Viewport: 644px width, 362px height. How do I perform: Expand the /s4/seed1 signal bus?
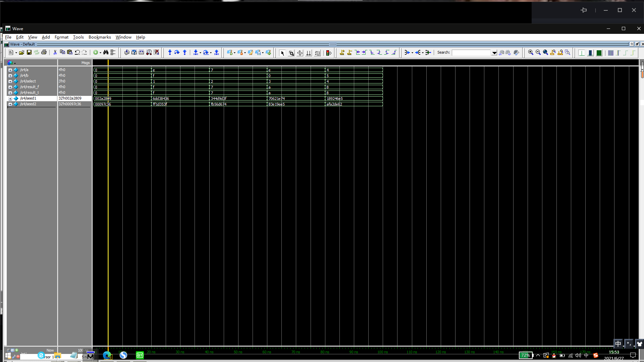point(10,99)
